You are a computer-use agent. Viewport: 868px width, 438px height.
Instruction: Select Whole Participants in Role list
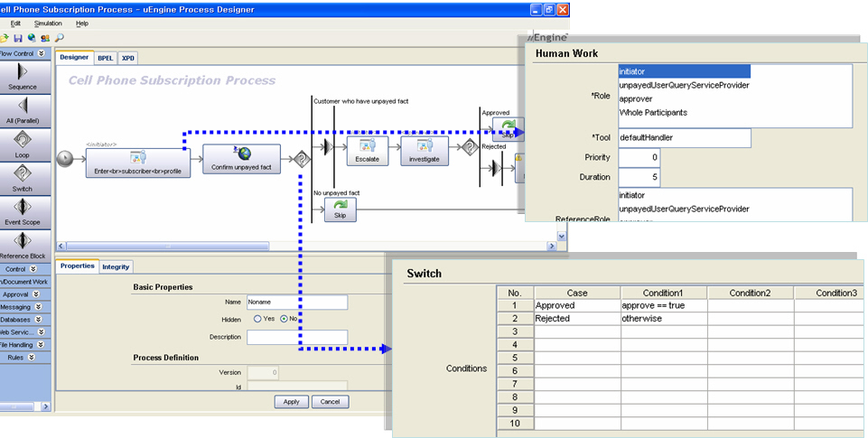[x=653, y=112]
